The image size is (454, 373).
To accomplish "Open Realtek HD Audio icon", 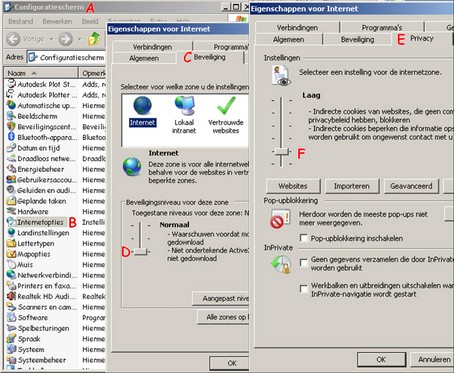I will tap(12, 296).
